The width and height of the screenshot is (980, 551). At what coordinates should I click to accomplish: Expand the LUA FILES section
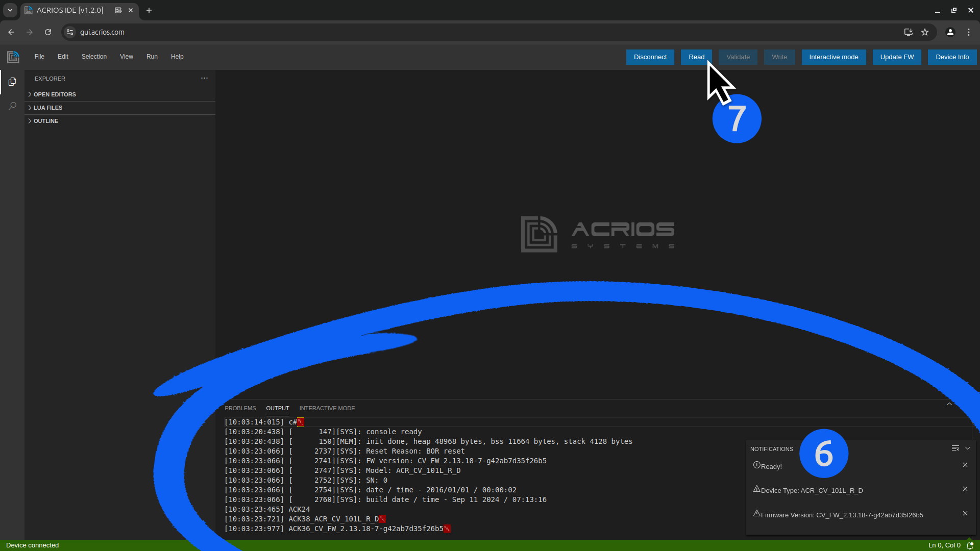click(x=48, y=108)
